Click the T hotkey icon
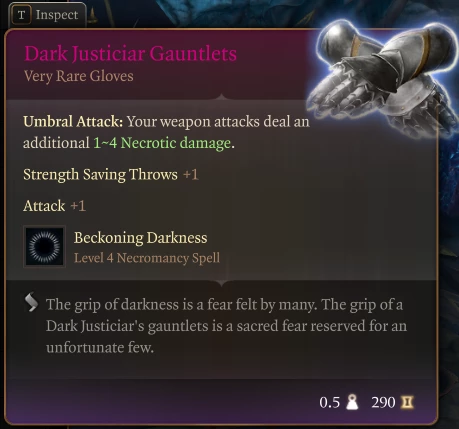This screenshot has height=429, width=459. pyautogui.click(x=21, y=15)
